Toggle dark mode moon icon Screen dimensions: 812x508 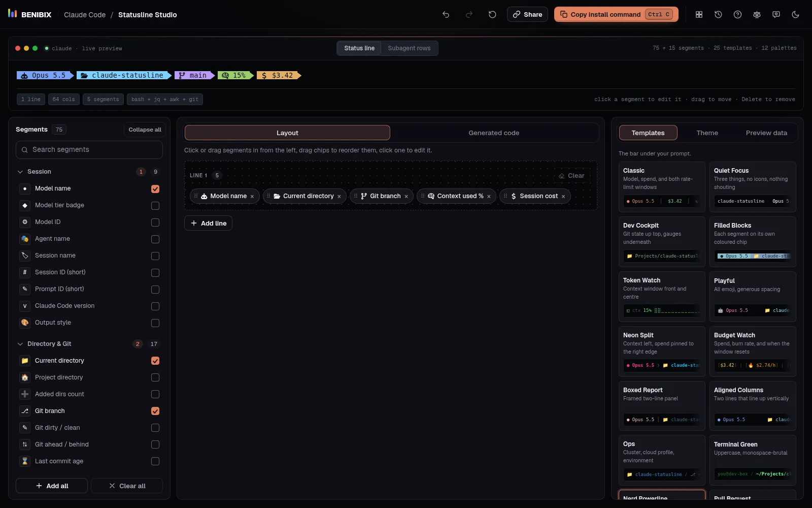795,15
